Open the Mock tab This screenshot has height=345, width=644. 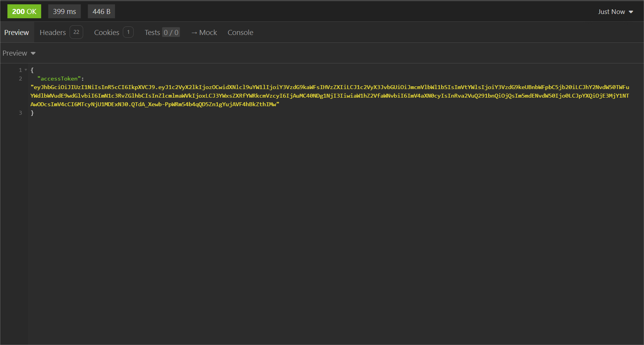point(204,33)
